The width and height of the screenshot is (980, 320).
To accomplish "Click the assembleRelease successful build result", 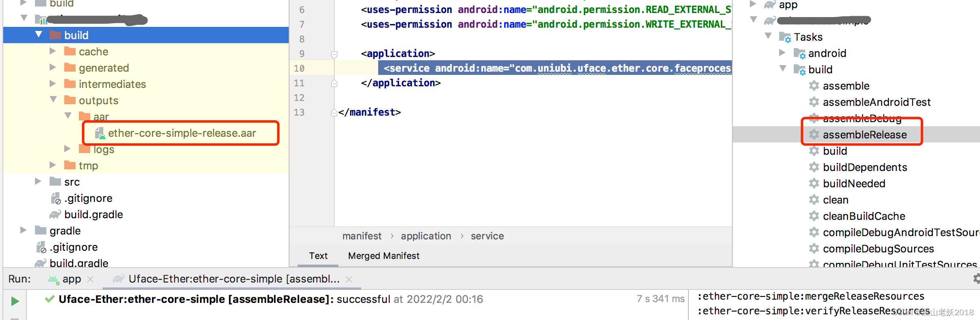I will click(x=271, y=299).
